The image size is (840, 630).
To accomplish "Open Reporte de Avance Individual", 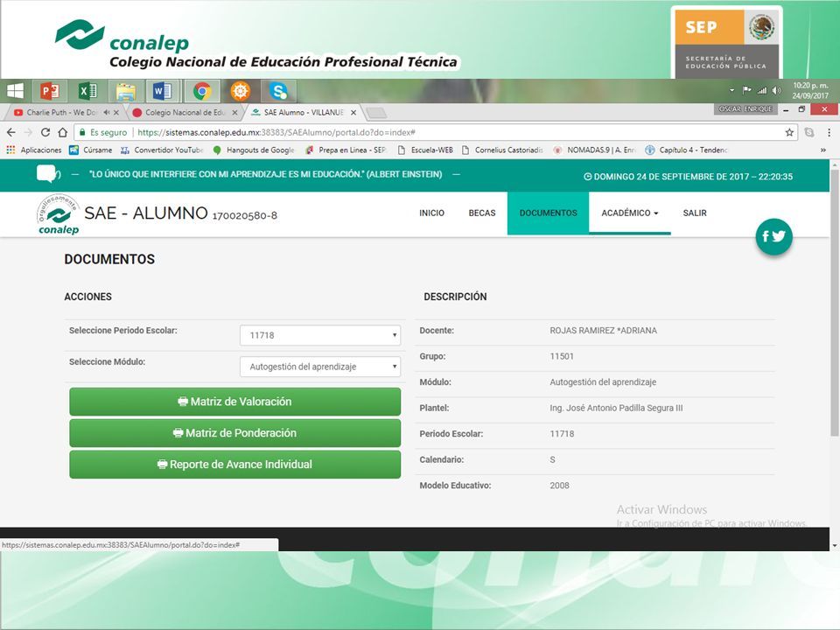I will pos(234,465).
